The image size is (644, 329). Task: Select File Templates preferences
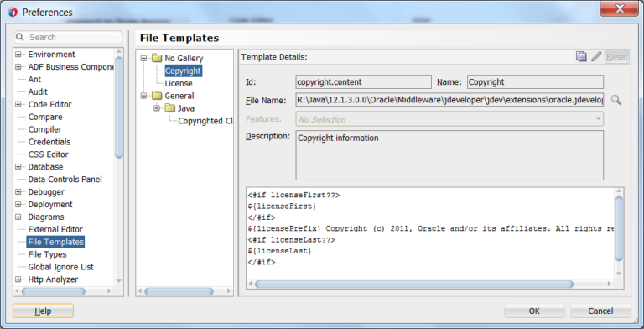[56, 242]
